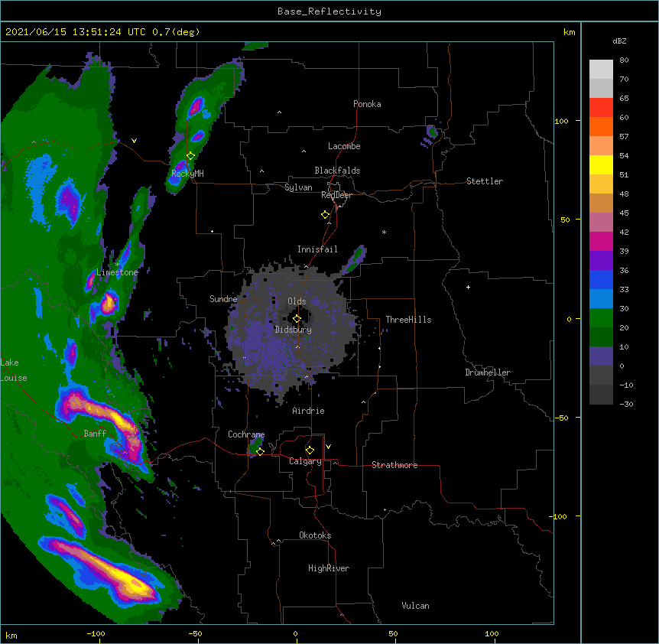
Task: Click the yellow V marker east of Calgary diamond
Action: click(328, 447)
